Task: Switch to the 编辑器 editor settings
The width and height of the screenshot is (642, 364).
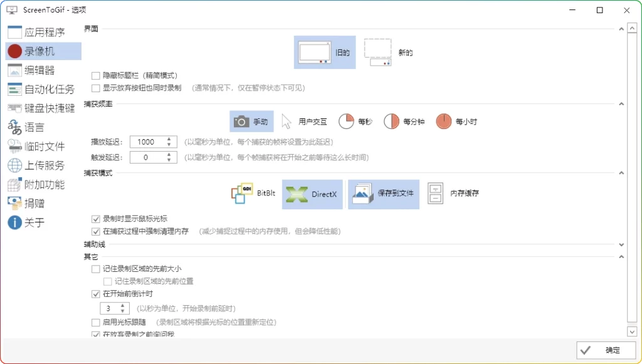Action: click(x=38, y=70)
